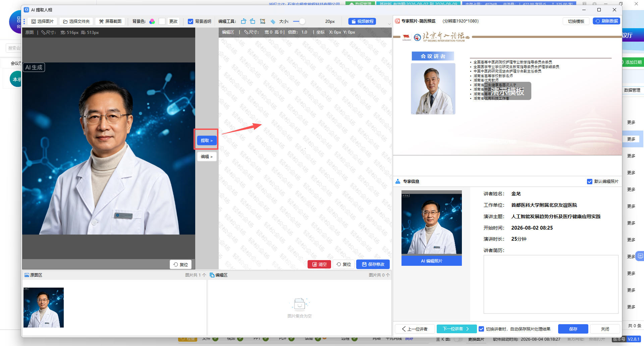Pick the white background color swatch
Image resolution: width=644 pixels, height=346 pixels.
[162, 21]
